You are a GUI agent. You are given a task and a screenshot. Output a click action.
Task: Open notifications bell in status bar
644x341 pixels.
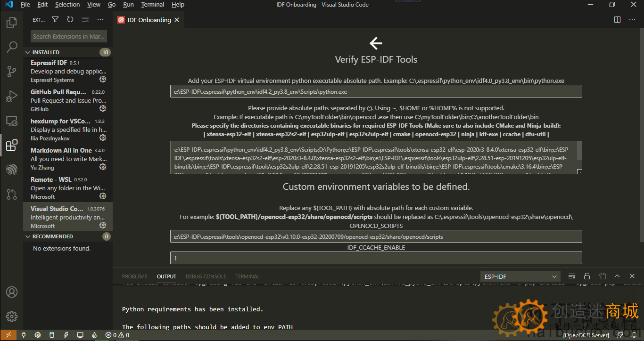tap(635, 335)
